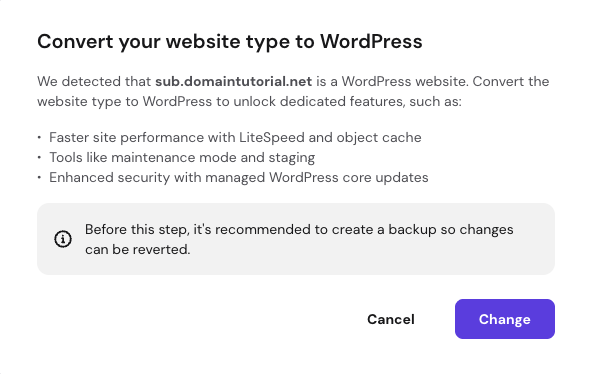Click the bullet dot before 'Faster site performance'

click(x=39, y=137)
